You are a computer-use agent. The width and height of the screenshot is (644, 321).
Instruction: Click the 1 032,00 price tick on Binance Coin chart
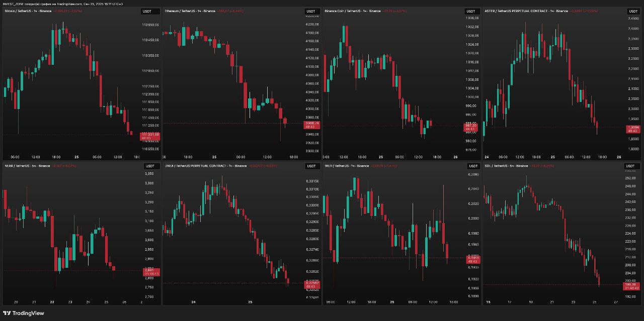472,27
